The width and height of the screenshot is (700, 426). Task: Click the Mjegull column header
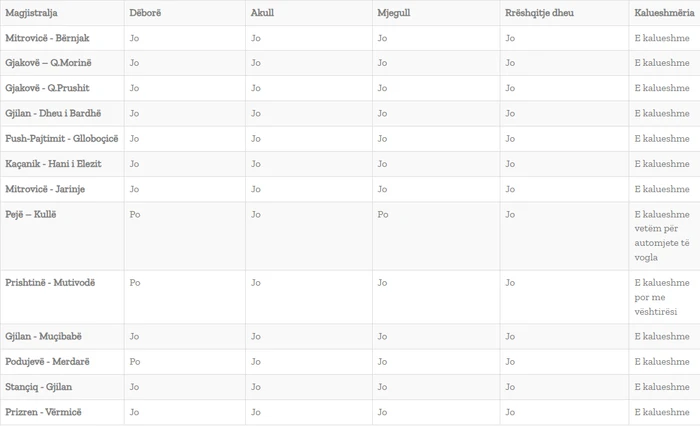click(x=392, y=12)
